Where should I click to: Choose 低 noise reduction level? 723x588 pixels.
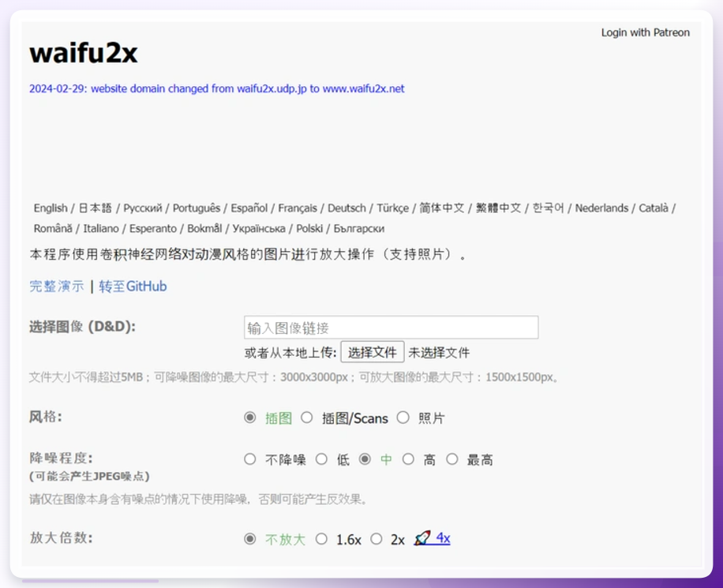(x=321, y=459)
